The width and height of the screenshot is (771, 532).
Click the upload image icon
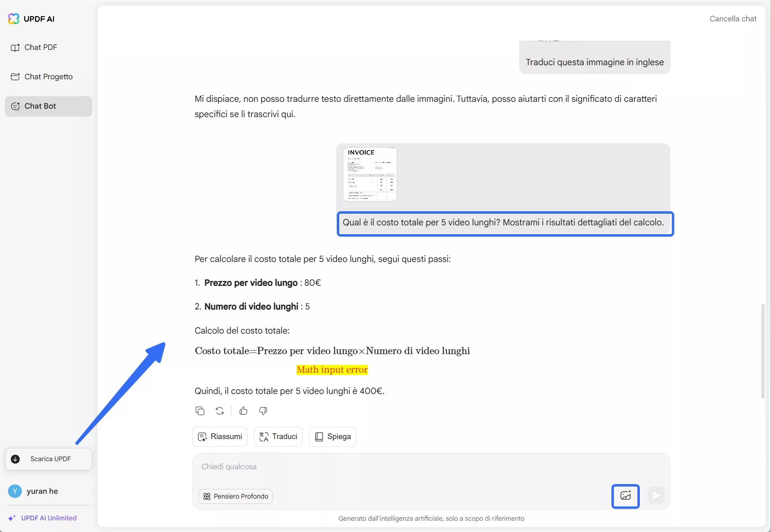pos(626,496)
